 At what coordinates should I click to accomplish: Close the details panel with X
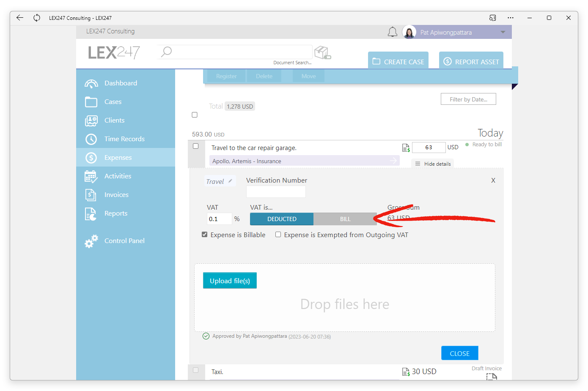[x=493, y=180]
